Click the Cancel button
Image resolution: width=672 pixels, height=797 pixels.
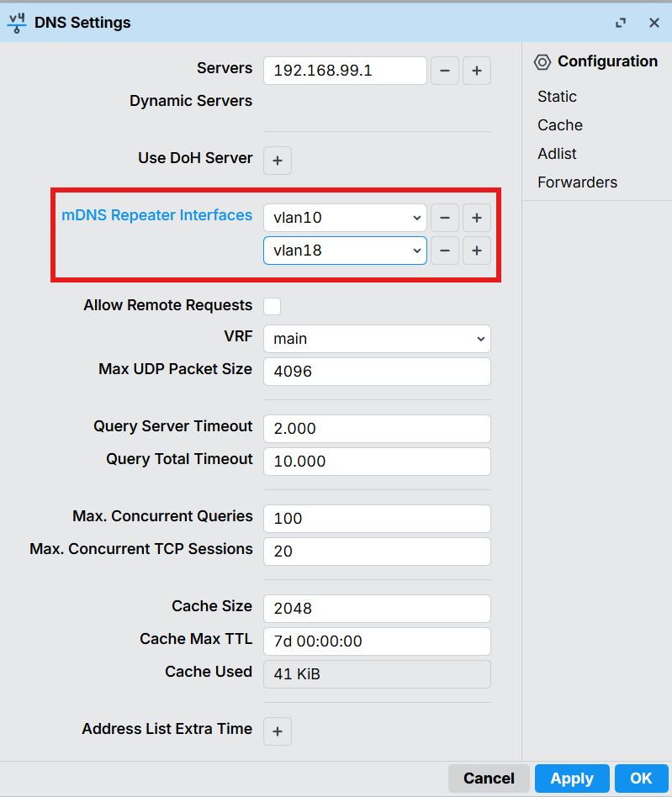[489, 779]
